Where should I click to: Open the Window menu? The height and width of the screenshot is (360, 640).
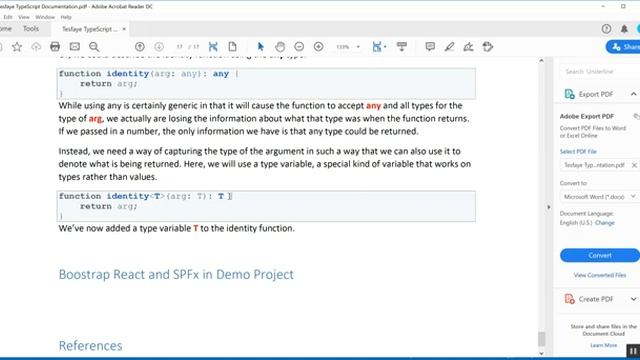[x=45, y=17]
